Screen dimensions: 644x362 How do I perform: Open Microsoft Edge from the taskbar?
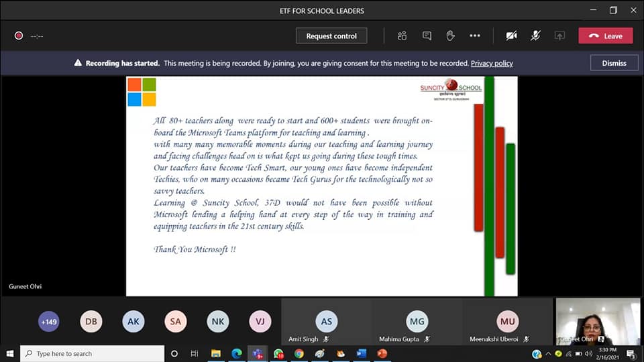(x=237, y=353)
